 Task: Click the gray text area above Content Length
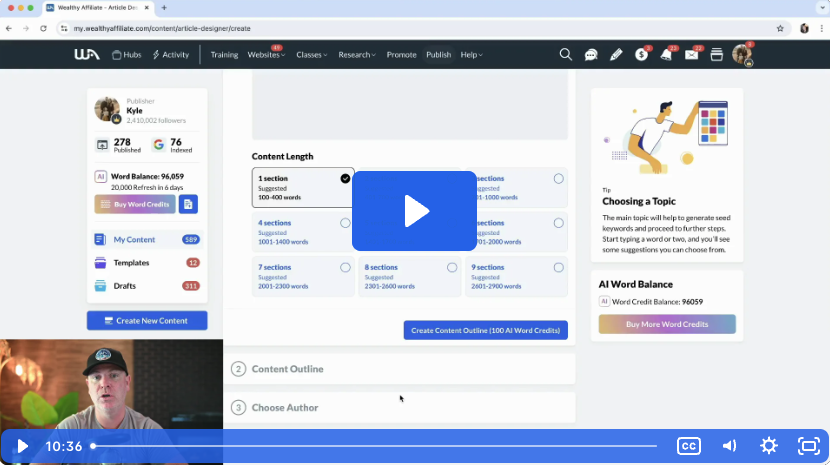tap(410, 104)
